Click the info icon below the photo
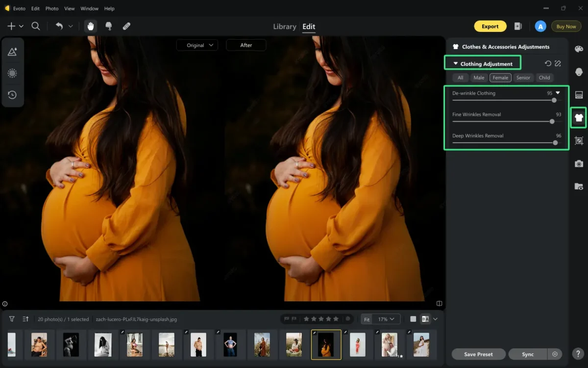Image resolution: width=588 pixels, height=368 pixels. [x=5, y=304]
